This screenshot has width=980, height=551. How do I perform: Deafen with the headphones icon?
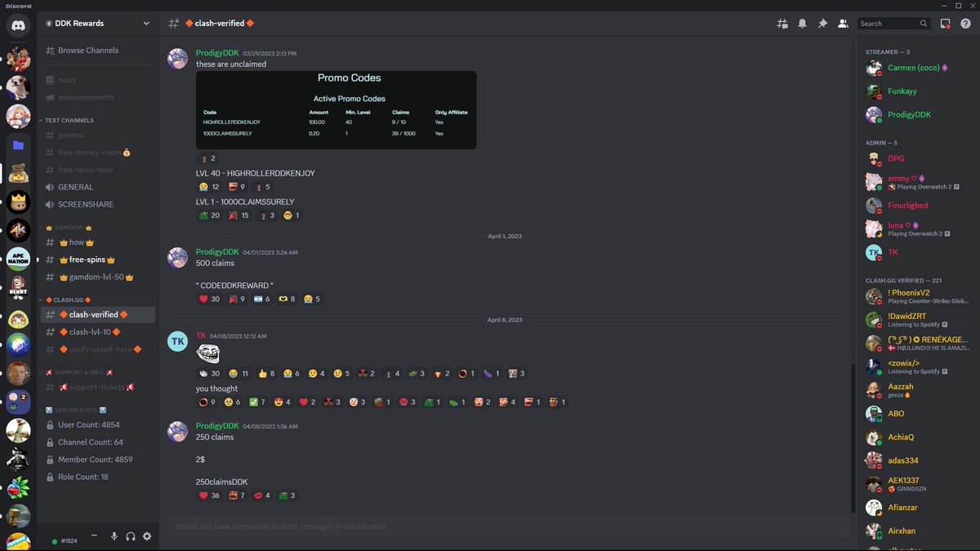(131, 536)
